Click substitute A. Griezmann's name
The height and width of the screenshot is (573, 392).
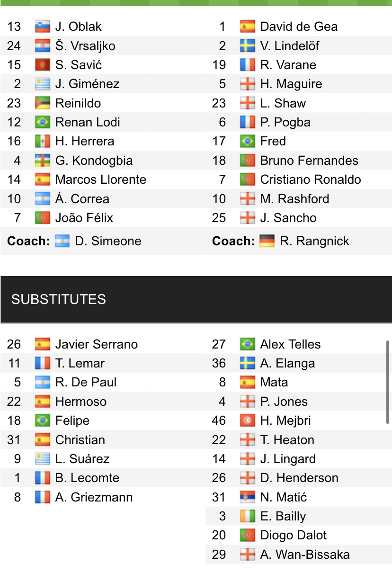[x=94, y=497]
